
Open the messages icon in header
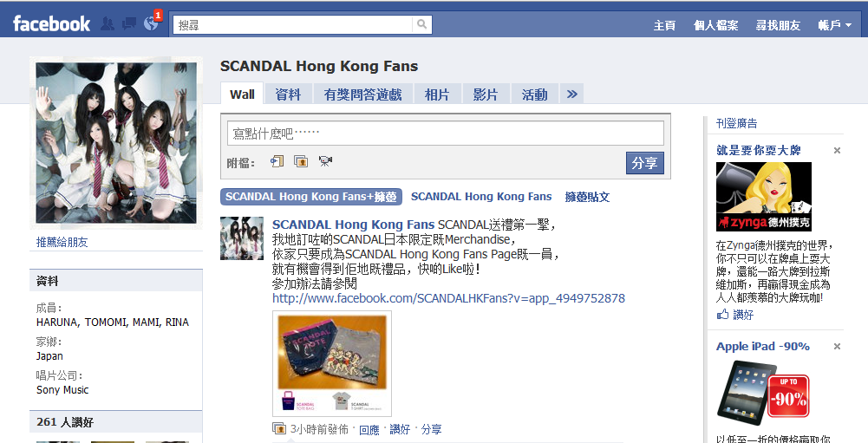point(129,23)
